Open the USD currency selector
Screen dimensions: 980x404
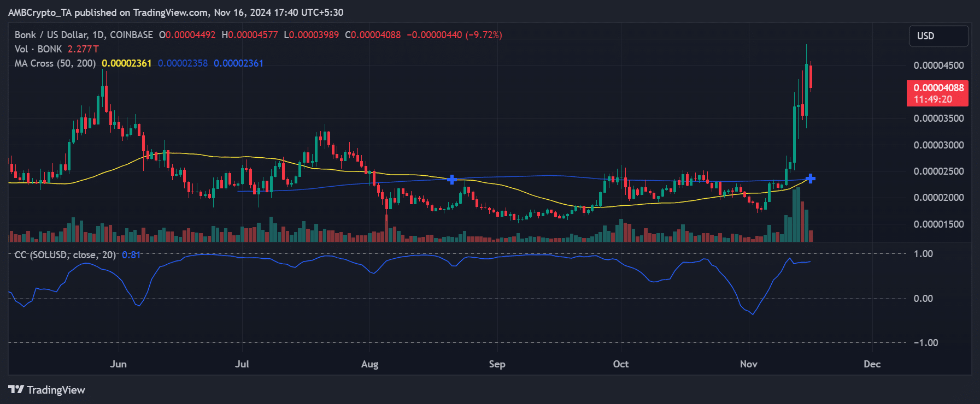coord(938,36)
